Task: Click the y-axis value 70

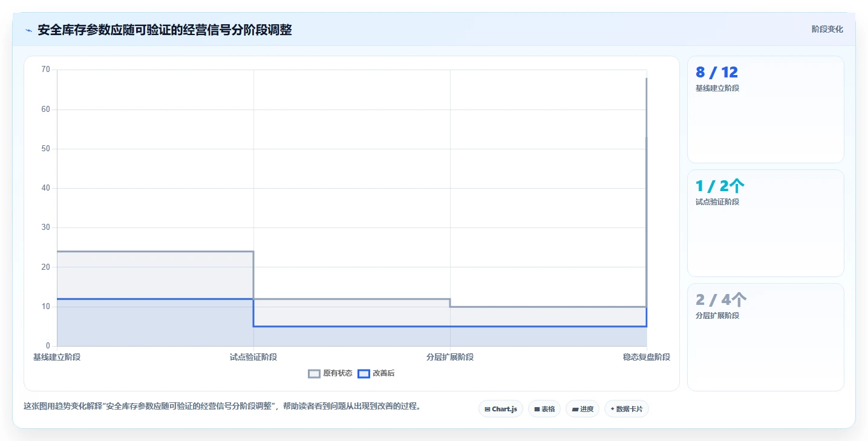Action: pos(46,70)
